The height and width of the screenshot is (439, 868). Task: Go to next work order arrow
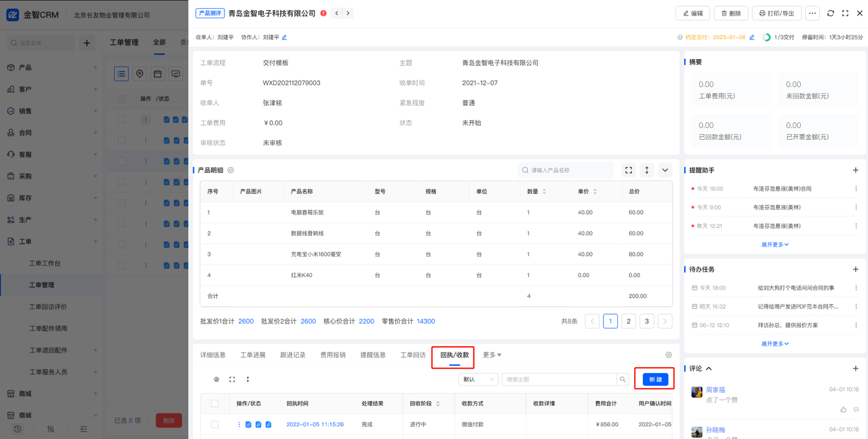point(348,14)
